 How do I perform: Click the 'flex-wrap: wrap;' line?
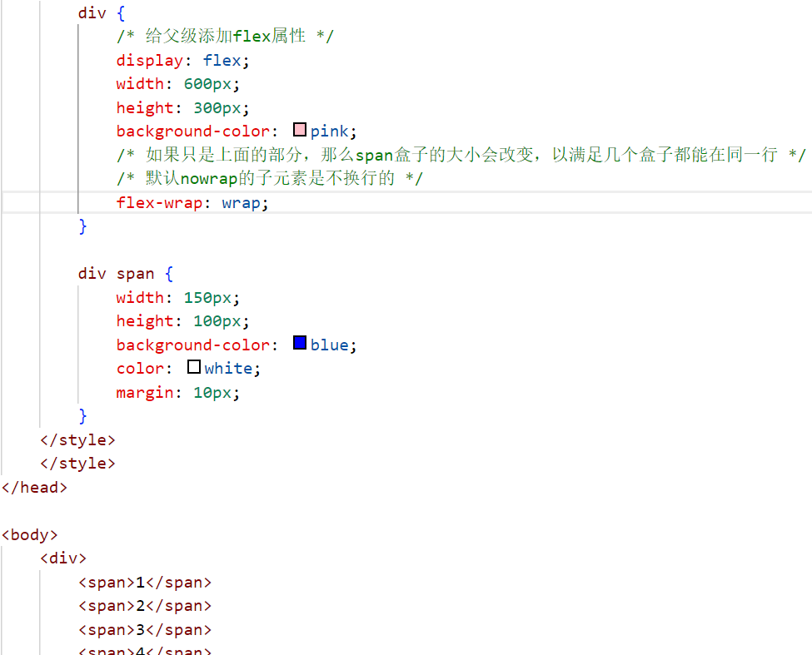tap(192, 203)
